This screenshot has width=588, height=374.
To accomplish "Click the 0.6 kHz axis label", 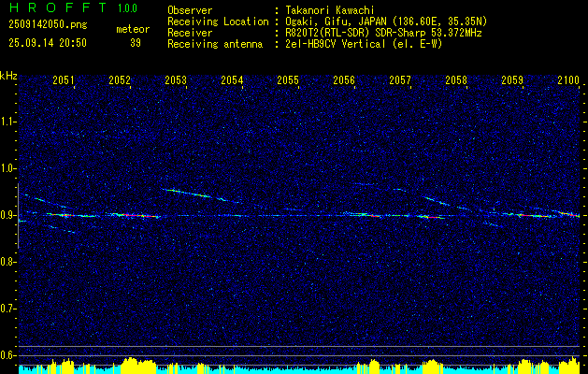I will pyautogui.click(x=7, y=355).
